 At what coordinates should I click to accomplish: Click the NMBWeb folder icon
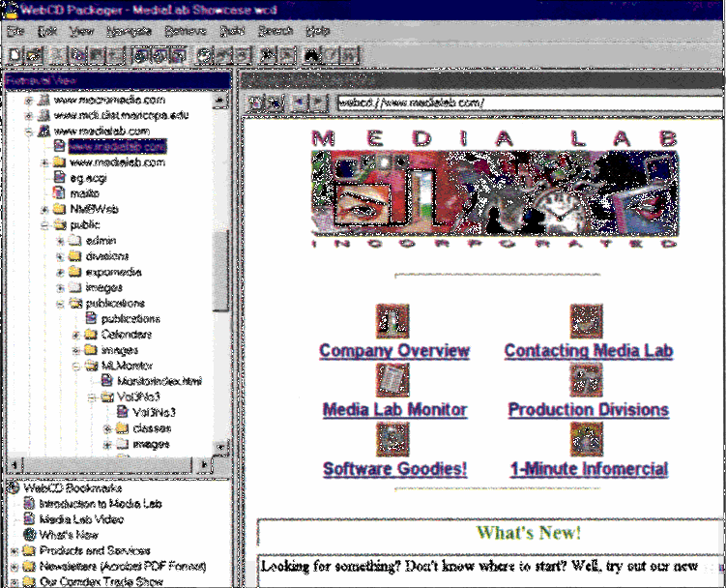pyautogui.click(x=59, y=209)
